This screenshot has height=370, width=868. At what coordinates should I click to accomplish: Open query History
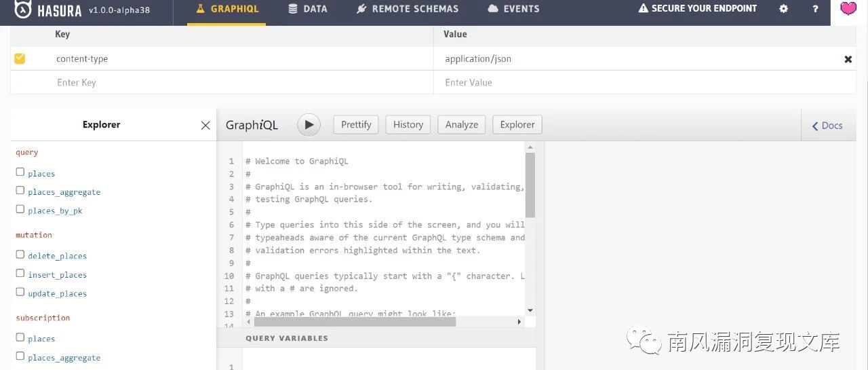(408, 124)
